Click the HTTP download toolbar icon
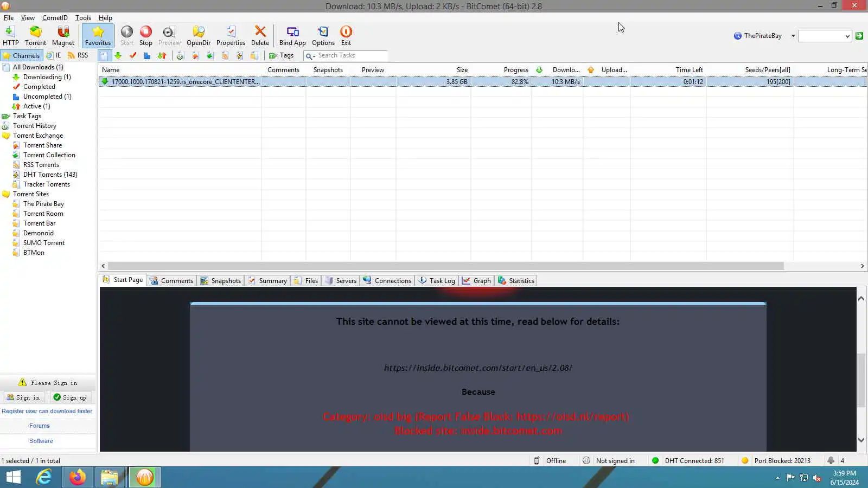868x488 pixels. pyautogui.click(x=10, y=36)
